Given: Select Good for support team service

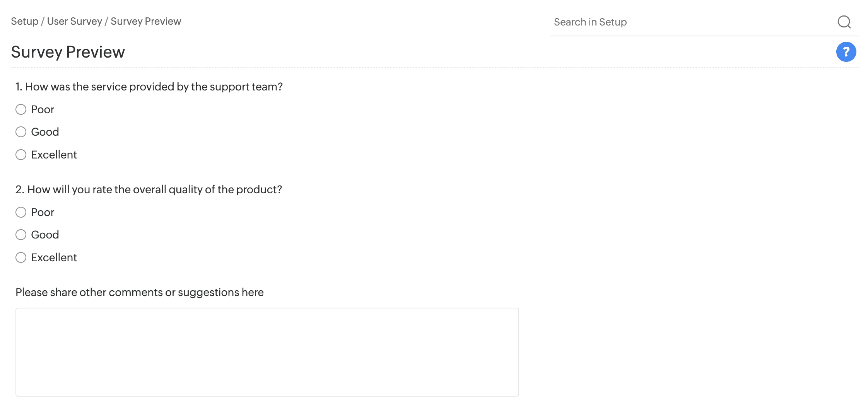Looking at the screenshot, I should coord(21,132).
